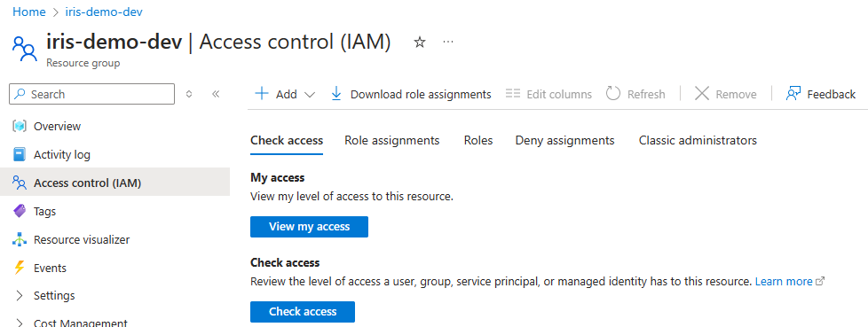The height and width of the screenshot is (327, 868).
Task: Open the Learn more link
Action: tap(784, 281)
